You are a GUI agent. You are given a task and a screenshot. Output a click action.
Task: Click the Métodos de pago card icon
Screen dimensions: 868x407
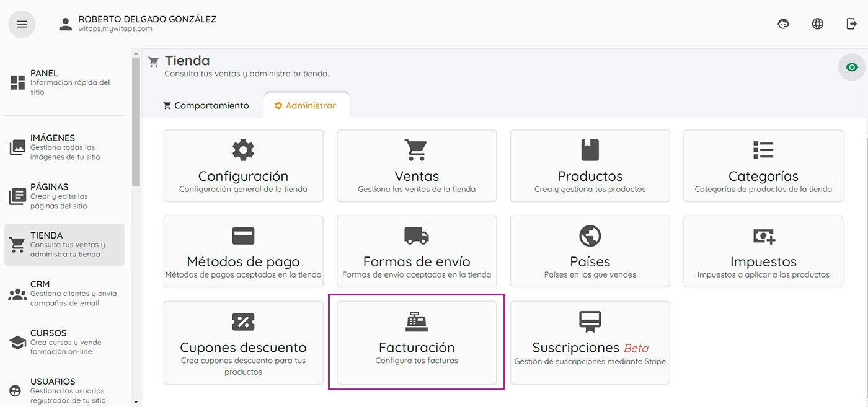[243, 236]
